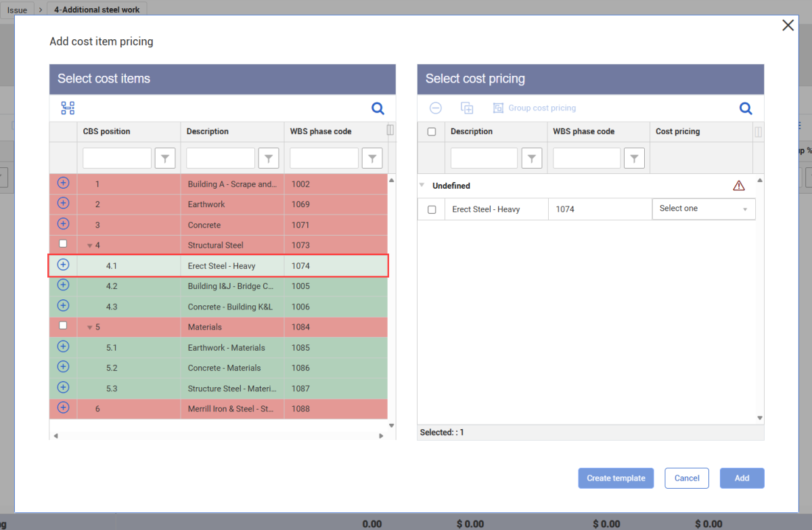812x530 pixels.
Task: Check the Erect Steel - Heavy pricing checkbox
Action: click(432, 210)
